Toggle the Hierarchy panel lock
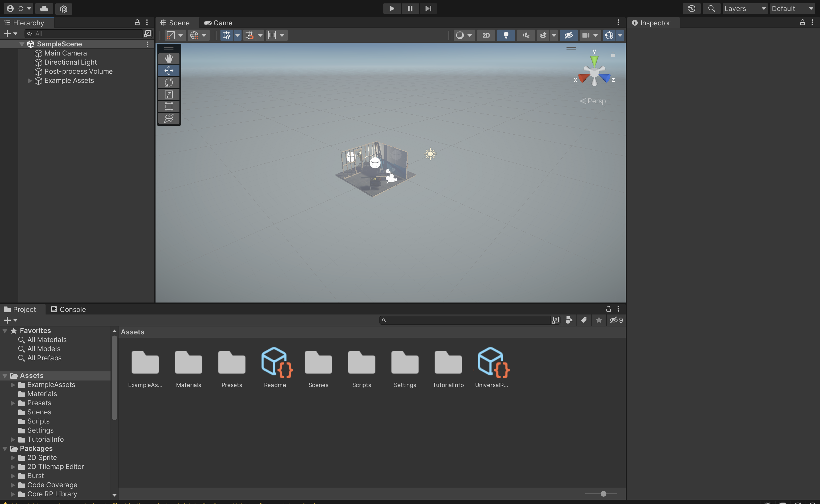 click(x=137, y=23)
